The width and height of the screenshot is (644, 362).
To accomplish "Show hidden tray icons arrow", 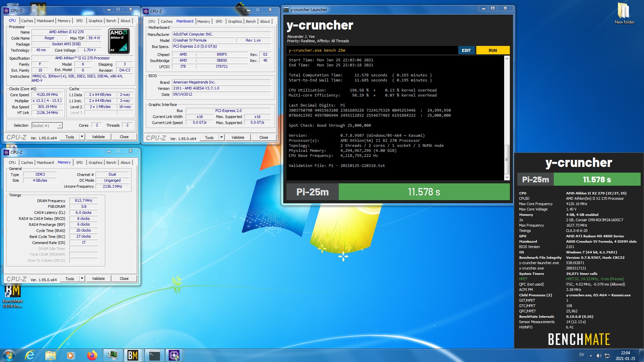I will [x=591, y=356].
